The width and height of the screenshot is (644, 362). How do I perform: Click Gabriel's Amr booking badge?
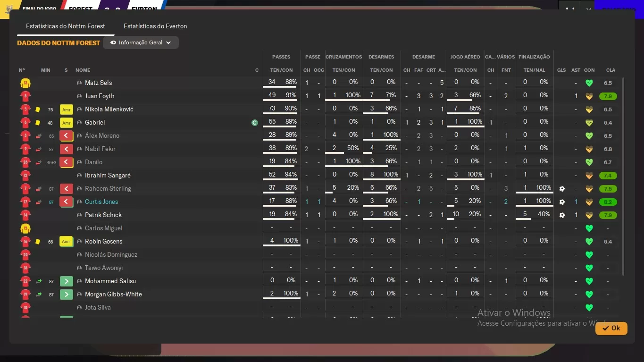click(x=66, y=123)
